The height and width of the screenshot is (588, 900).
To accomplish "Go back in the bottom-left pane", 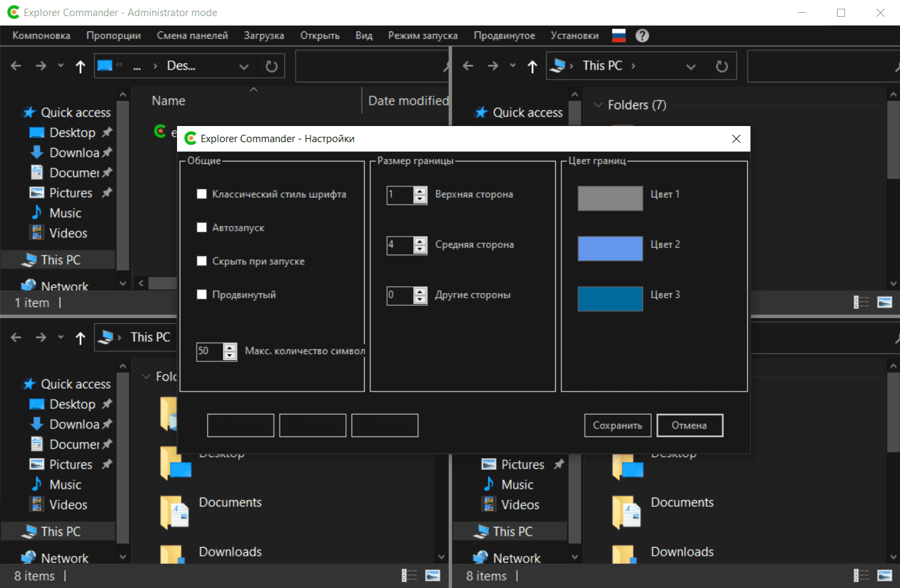I will (17, 337).
